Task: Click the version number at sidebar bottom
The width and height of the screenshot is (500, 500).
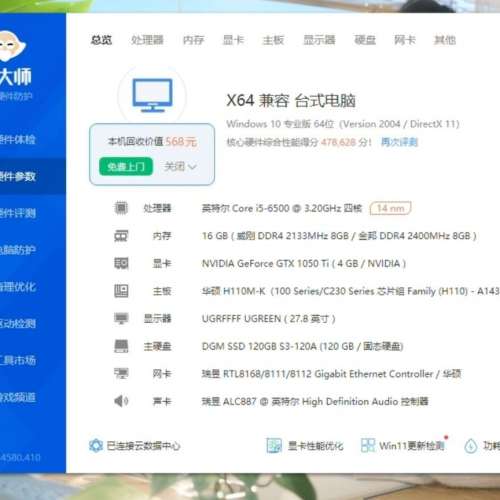Action: [x=20, y=457]
